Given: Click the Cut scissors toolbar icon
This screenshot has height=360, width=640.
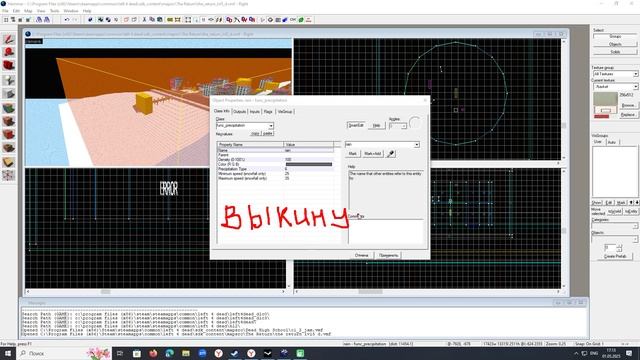Looking at the screenshot, I should pos(144,20).
